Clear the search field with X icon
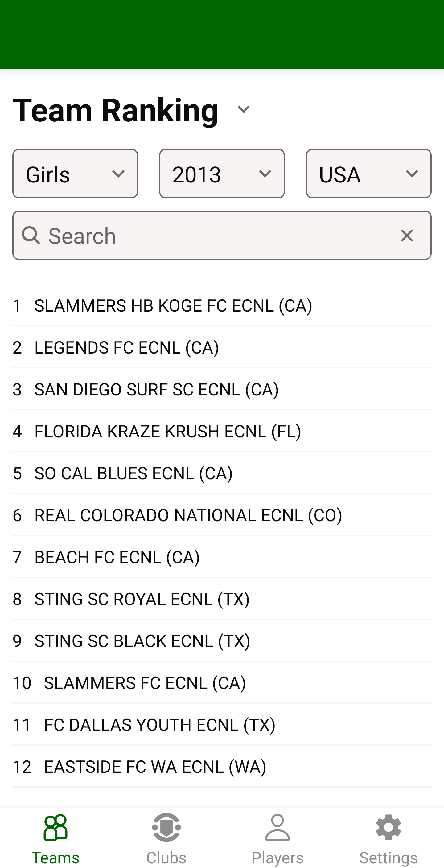This screenshot has width=444, height=868. coord(407,235)
